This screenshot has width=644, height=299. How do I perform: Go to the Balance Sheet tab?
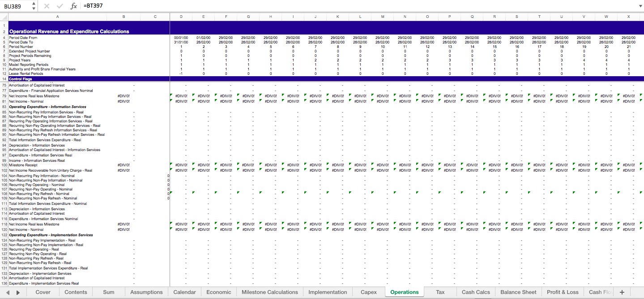pyautogui.click(x=518, y=292)
